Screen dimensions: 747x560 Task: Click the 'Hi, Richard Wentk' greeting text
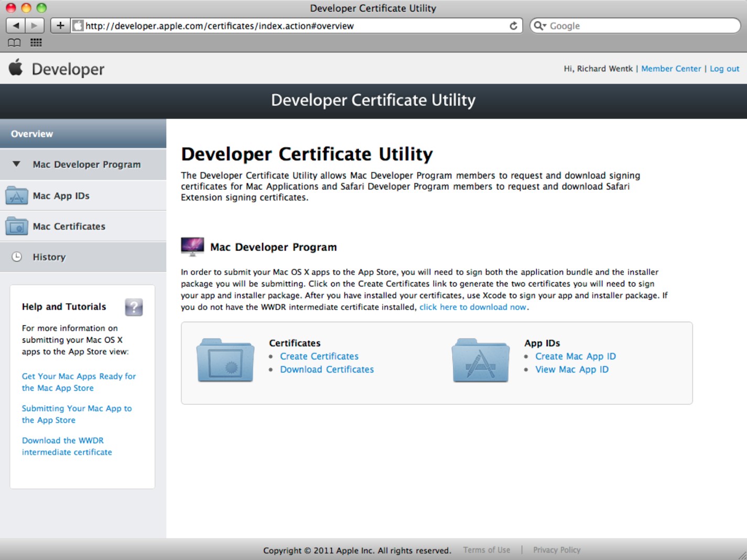598,69
